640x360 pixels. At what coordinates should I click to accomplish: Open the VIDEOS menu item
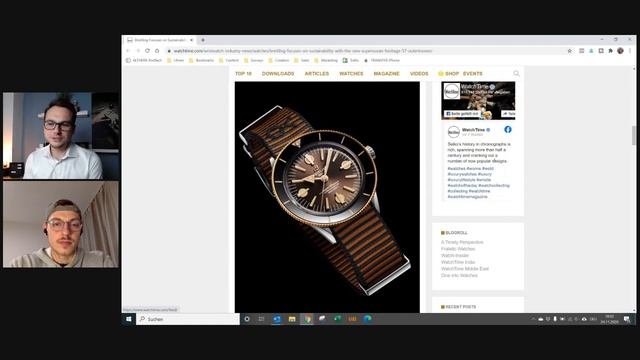click(419, 73)
